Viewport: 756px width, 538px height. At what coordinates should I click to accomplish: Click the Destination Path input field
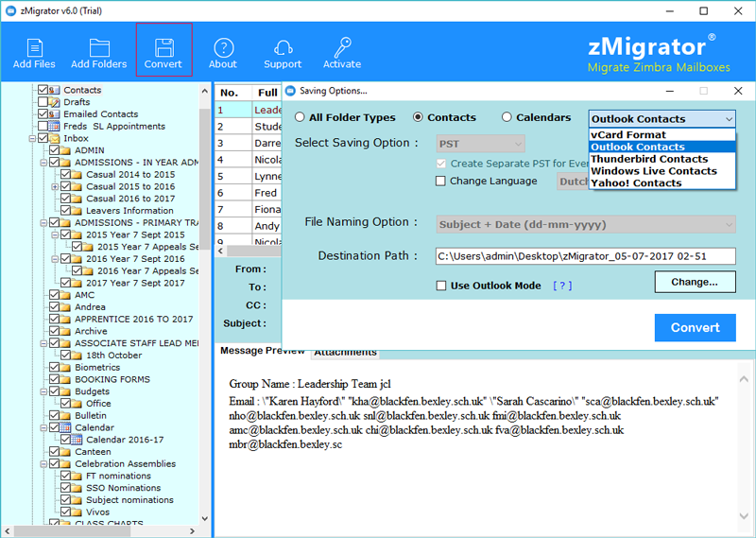(x=585, y=256)
